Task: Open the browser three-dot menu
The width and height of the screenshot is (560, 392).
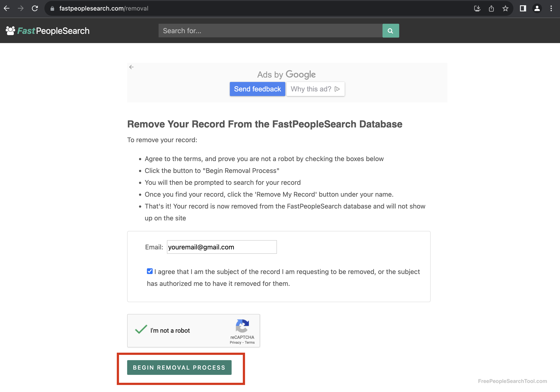Action: [x=551, y=8]
